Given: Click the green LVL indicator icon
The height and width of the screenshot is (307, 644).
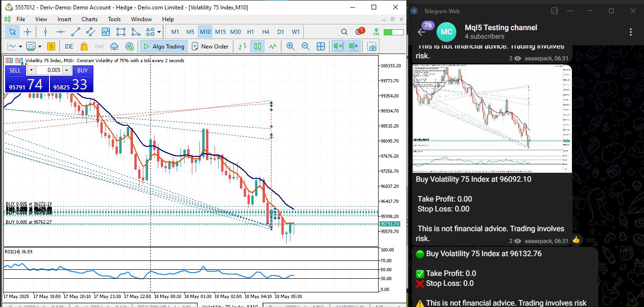Looking at the screenshot, I should coord(376,32).
